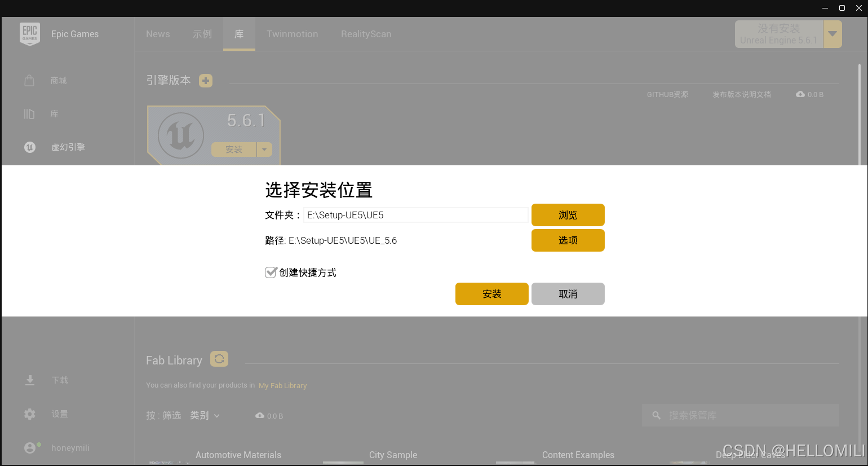This screenshot has height=466, width=868.
Task: Refresh the Fab Library with sync icon
Action: pyautogui.click(x=219, y=359)
